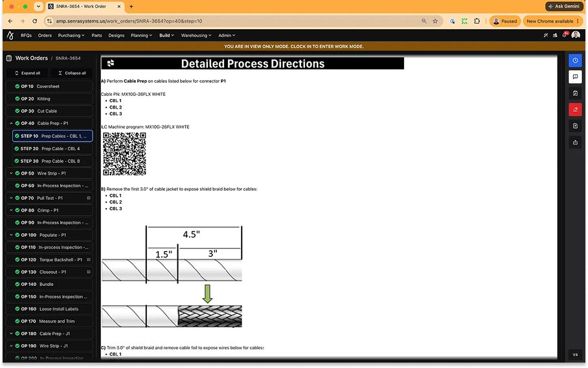Click the site information icon in address bar
Viewport: 588px width, 368px height.
point(49,21)
